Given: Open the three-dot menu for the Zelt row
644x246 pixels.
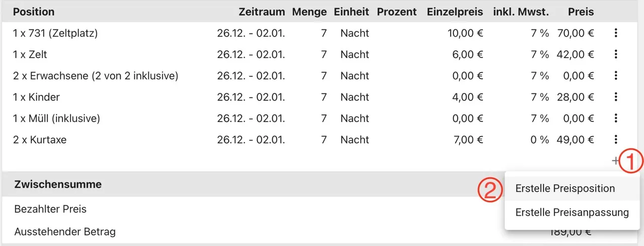Looking at the screenshot, I should (616, 54).
